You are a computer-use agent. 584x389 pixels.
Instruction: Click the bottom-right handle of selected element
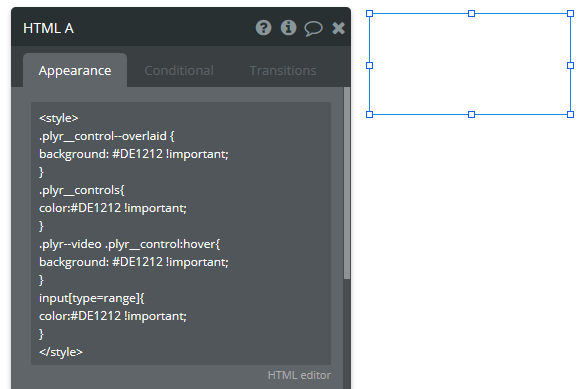(570, 114)
